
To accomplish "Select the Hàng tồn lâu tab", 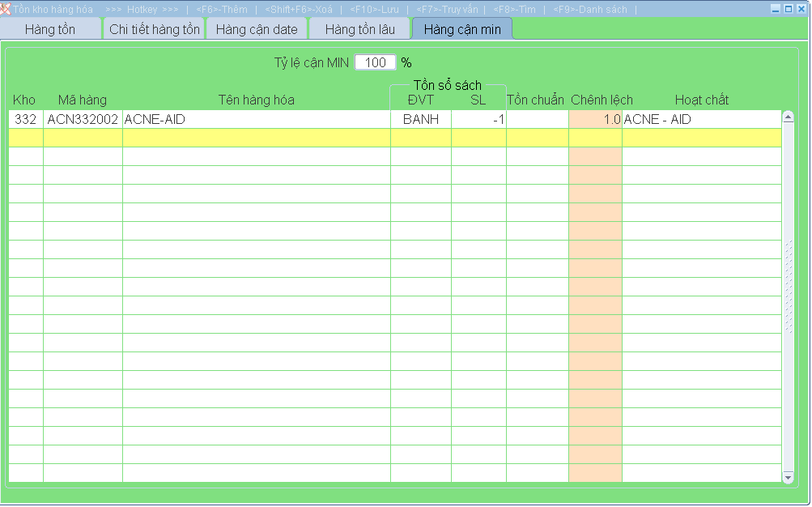I will point(359,29).
